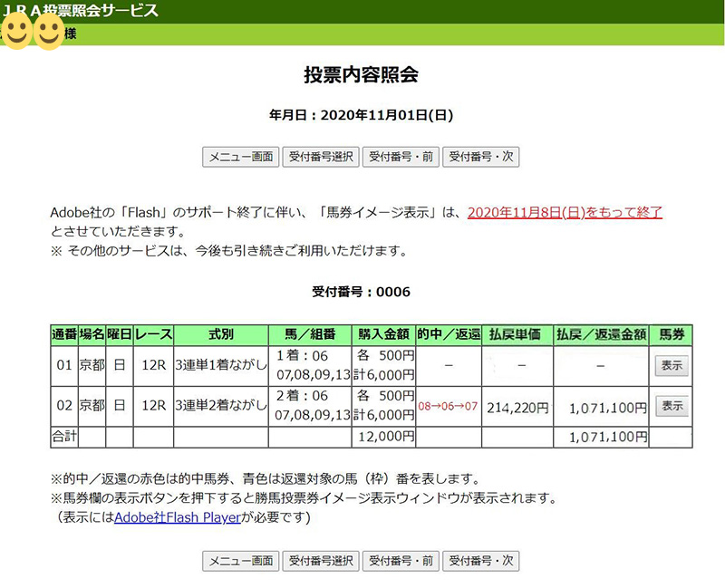725x588 pixels.
Task: Open 受付番号選択 at the page bottom
Action: click(321, 560)
